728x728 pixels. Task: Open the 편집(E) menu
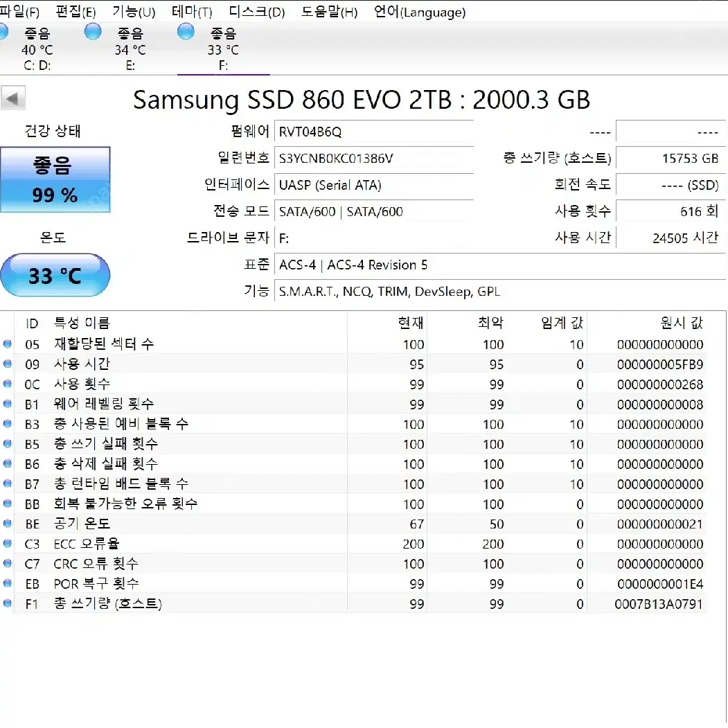76,11
